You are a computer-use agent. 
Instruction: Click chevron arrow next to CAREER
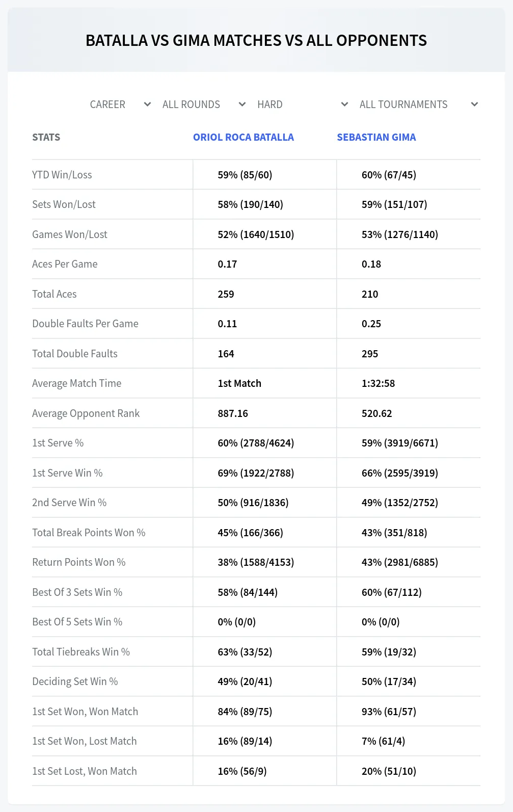147,104
